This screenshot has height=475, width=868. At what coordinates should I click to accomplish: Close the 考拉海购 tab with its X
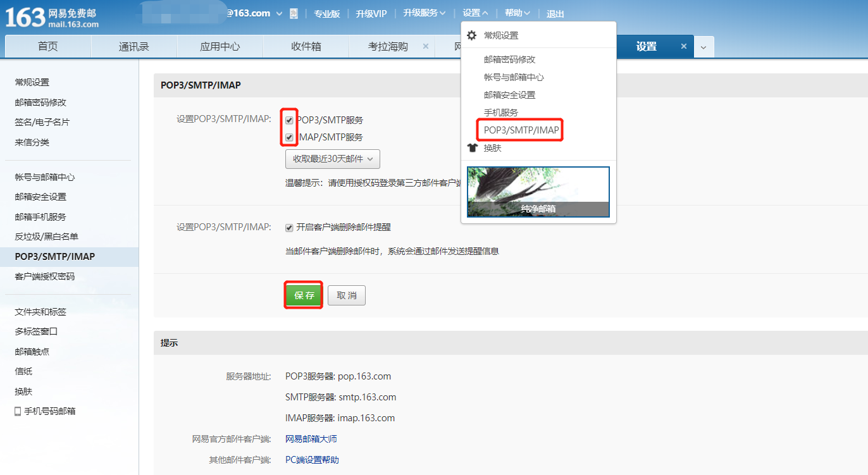(x=425, y=46)
